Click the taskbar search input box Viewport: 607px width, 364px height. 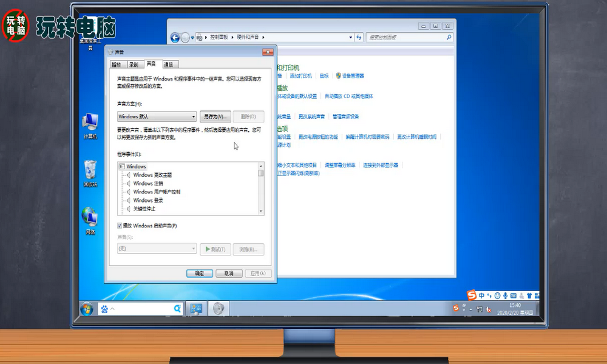tap(141, 309)
